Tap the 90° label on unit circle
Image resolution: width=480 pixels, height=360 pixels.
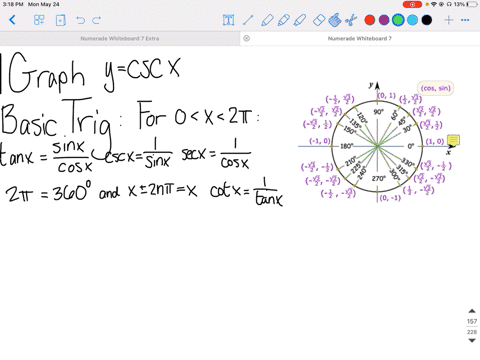378,112
